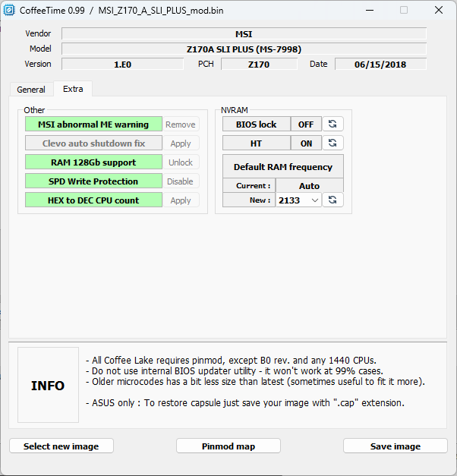
Task: Click the MSI abnormal ME warning label
Action: click(x=93, y=125)
